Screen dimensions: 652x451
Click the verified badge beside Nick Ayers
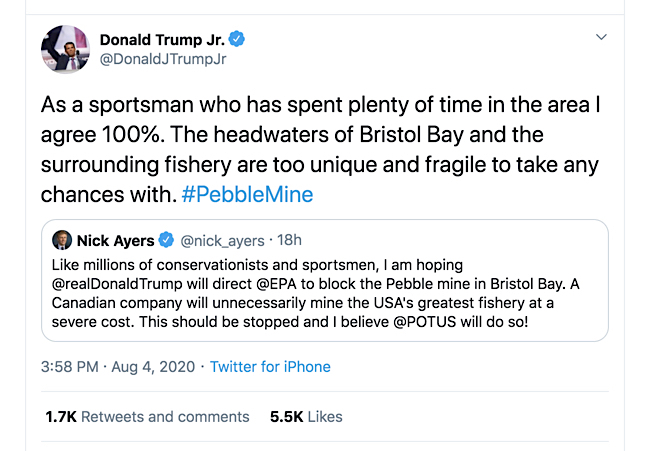(x=167, y=240)
